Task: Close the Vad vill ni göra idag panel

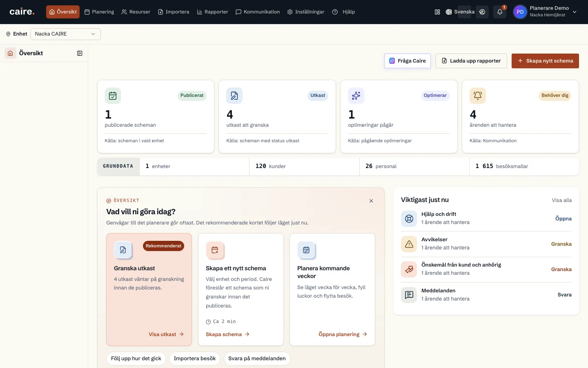Action: 371,201
